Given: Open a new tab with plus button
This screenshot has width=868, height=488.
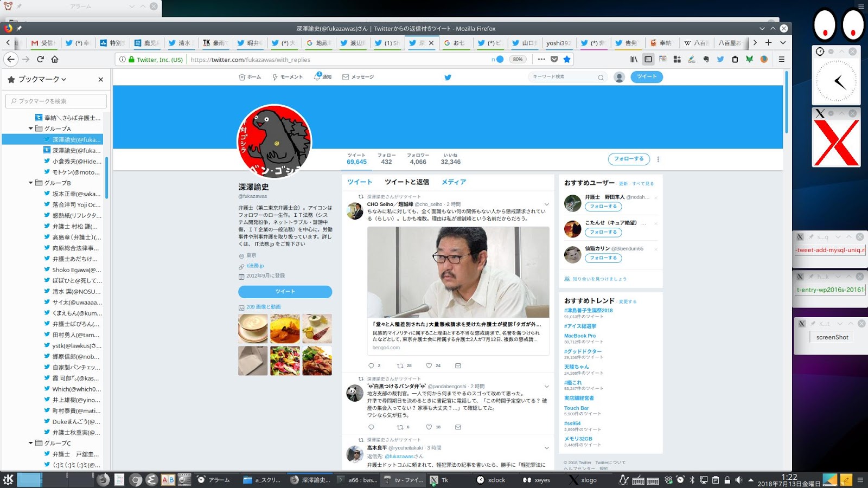Looking at the screenshot, I should (768, 43).
